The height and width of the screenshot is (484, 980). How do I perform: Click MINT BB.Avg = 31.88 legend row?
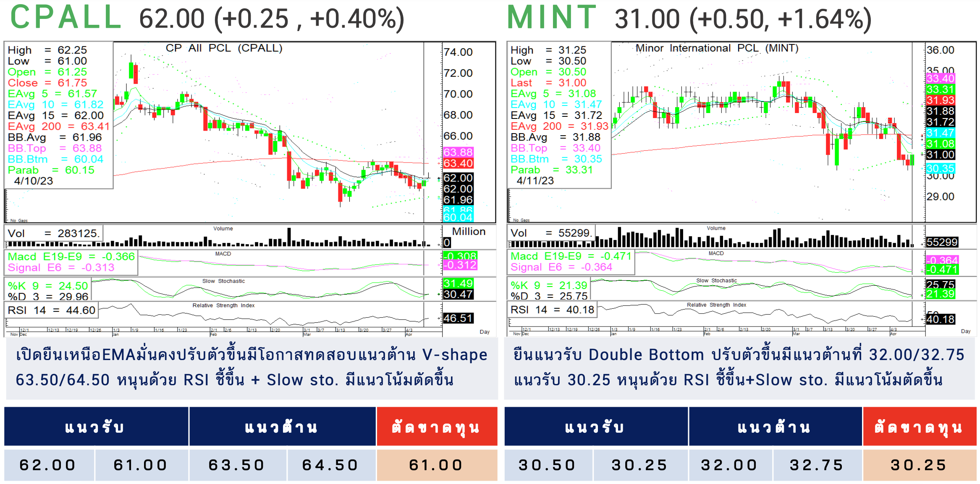pyautogui.click(x=556, y=137)
